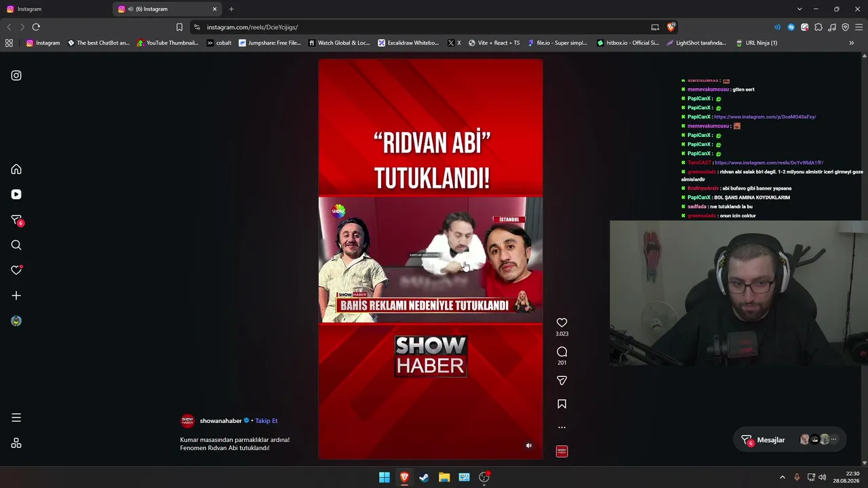Open showanahaber profile name
The height and width of the screenshot is (488, 868).
(x=220, y=421)
